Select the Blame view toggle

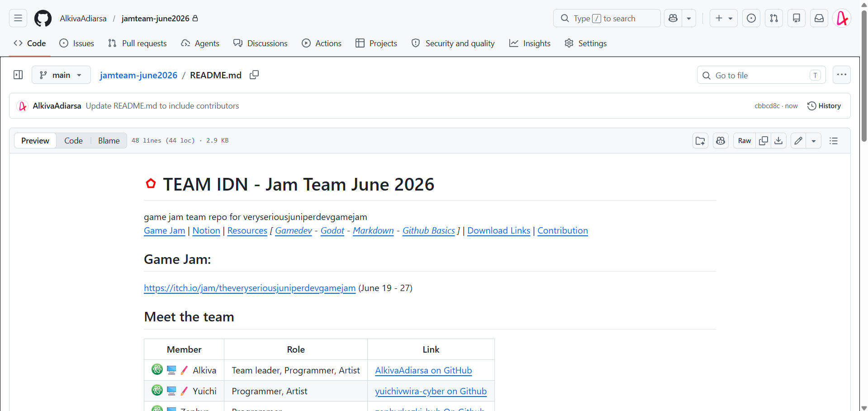[x=109, y=141]
